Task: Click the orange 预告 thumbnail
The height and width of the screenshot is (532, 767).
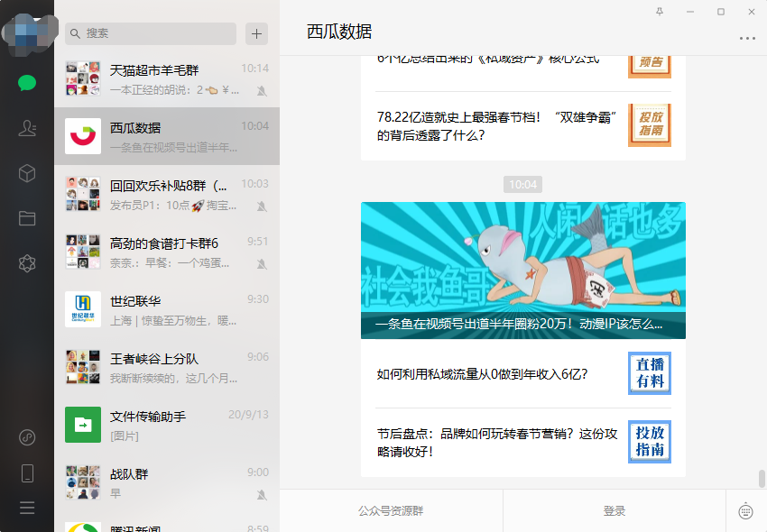Action: click(x=650, y=67)
